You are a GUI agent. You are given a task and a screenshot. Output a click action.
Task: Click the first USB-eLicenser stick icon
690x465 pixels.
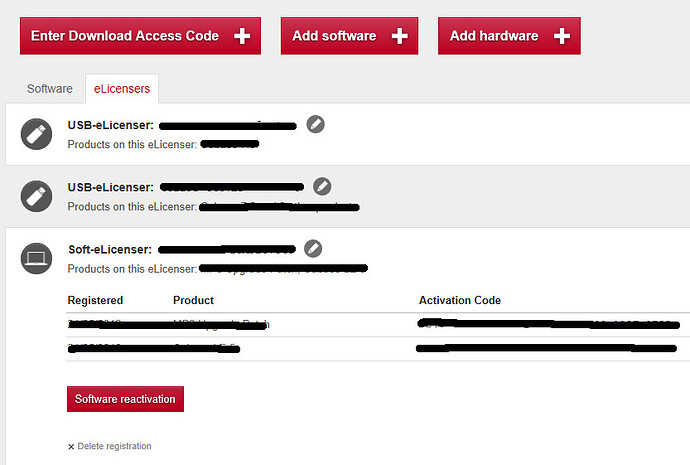36,135
